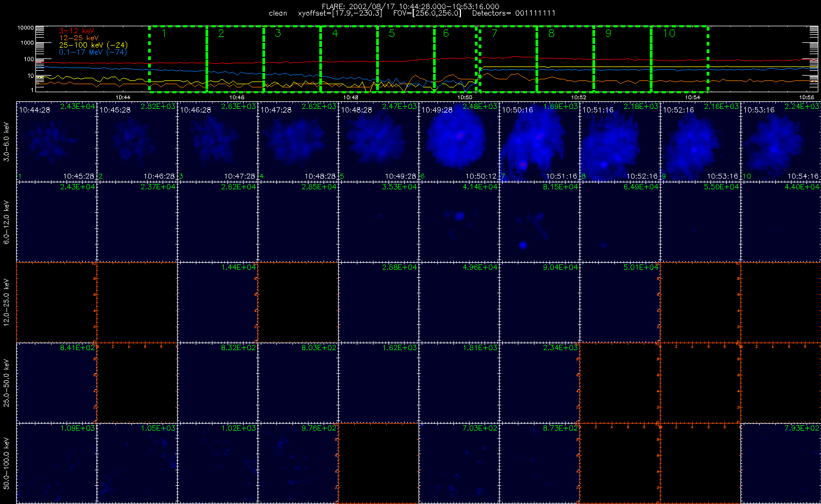
Task: Open the 3-6 keV image peaking 1.69E+03
Action: 539,142
